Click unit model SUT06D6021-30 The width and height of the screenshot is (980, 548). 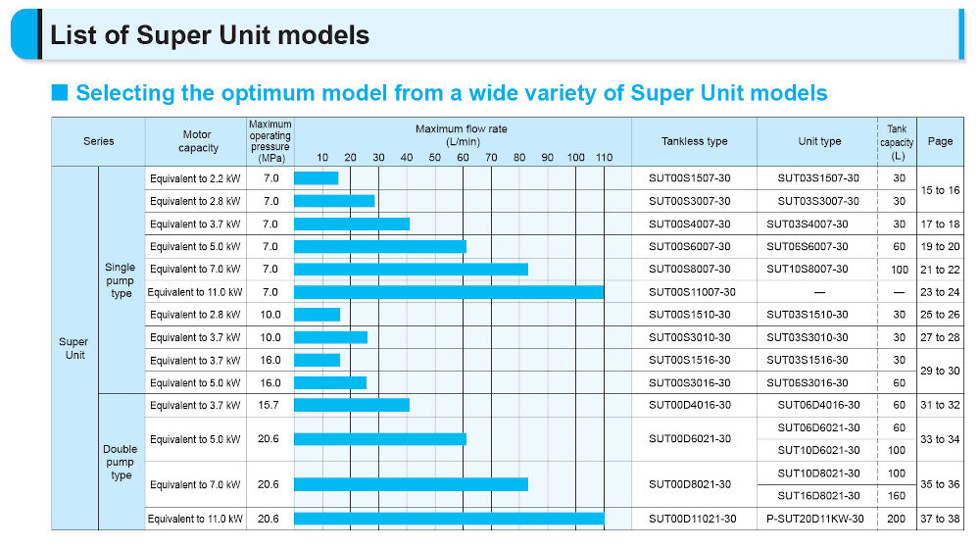click(x=818, y=427)
